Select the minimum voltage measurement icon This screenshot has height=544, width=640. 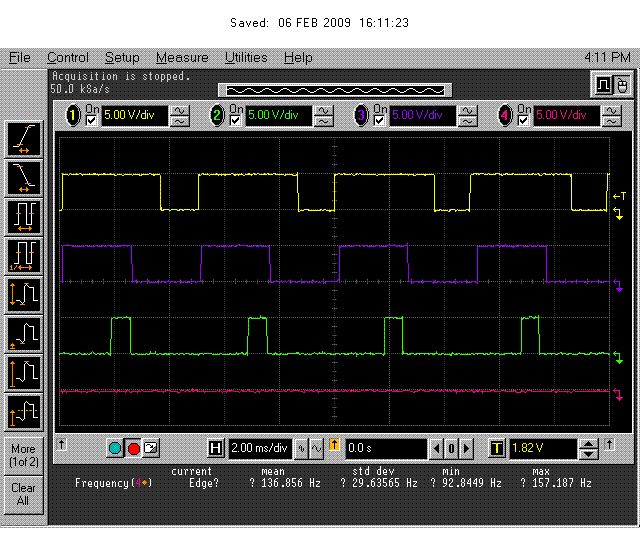coord(24,333)
